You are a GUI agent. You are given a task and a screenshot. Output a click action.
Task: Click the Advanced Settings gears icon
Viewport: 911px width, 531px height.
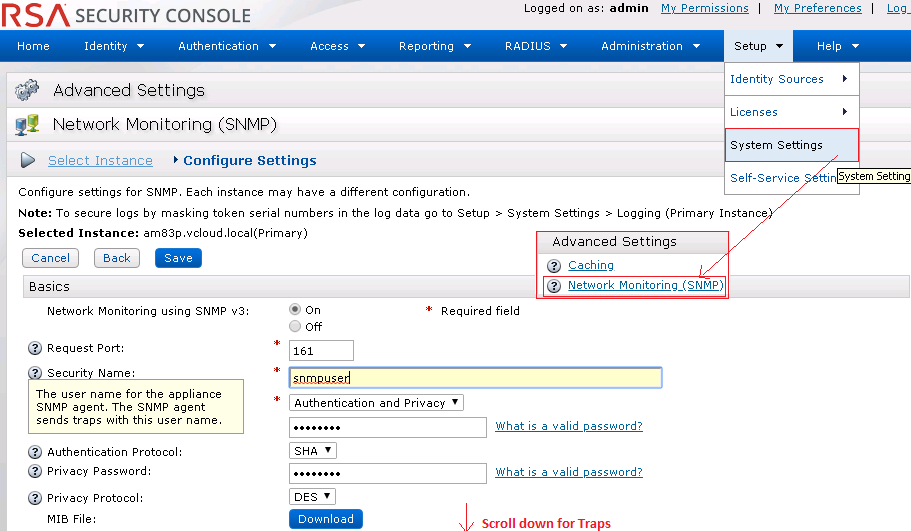tap(27, 90)
